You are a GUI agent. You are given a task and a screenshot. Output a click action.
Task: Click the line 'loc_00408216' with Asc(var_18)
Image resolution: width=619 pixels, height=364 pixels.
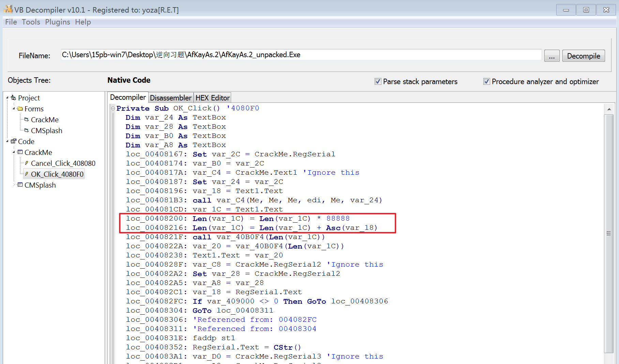(x=252, y=228)
